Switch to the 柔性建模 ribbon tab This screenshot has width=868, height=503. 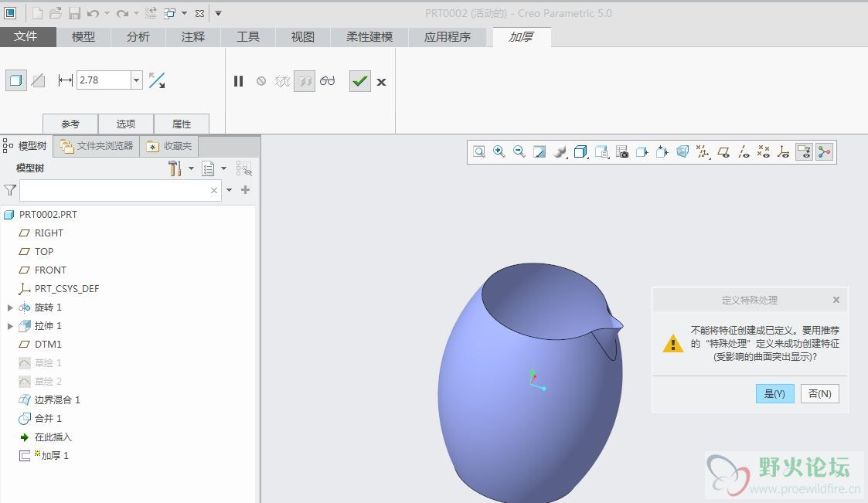point(369,36)
